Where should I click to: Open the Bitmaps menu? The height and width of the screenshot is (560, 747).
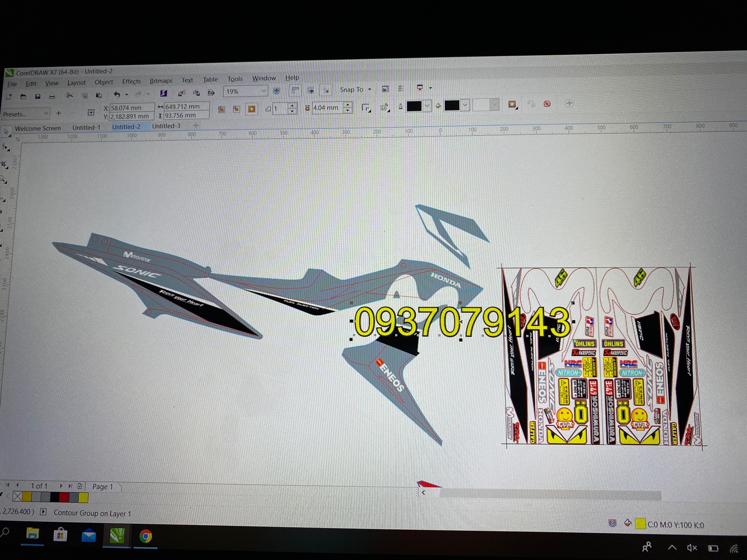[161, 81]
